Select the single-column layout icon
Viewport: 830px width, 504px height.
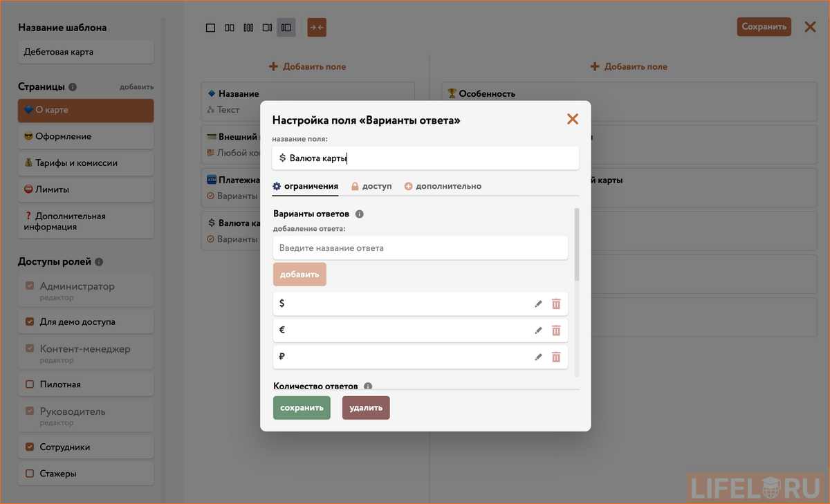210,27
